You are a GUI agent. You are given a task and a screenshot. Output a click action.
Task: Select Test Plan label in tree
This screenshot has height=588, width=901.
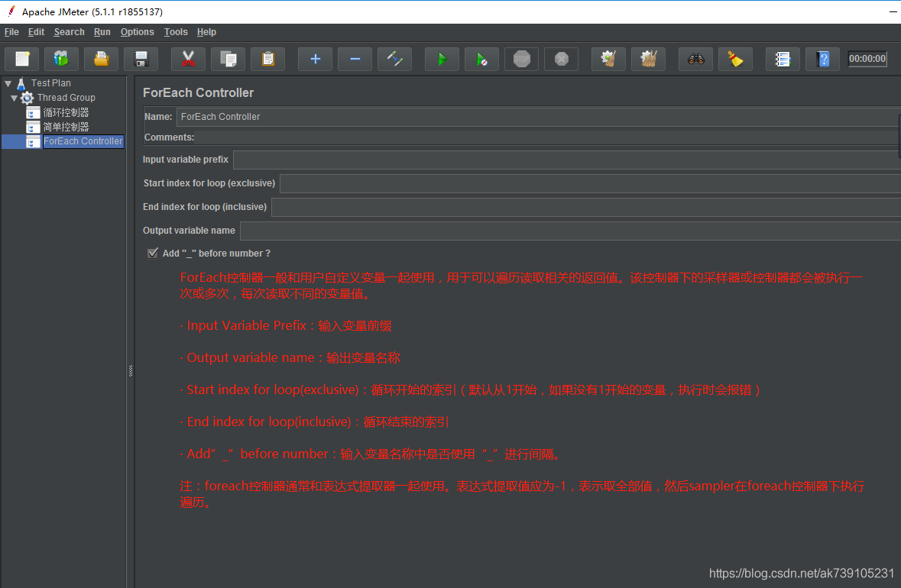click(51, 83)
